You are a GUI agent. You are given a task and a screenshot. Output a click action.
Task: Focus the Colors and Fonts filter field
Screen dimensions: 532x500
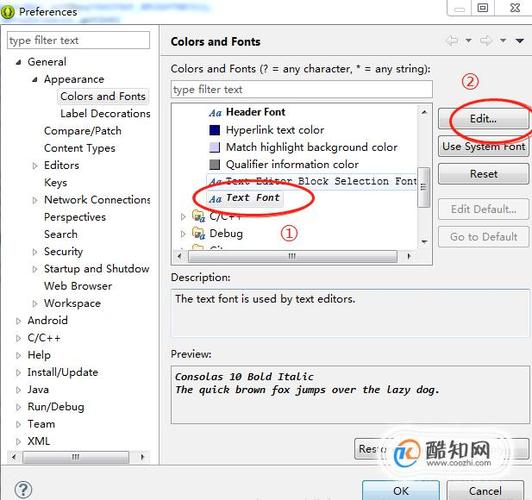[x=302, y=90]
